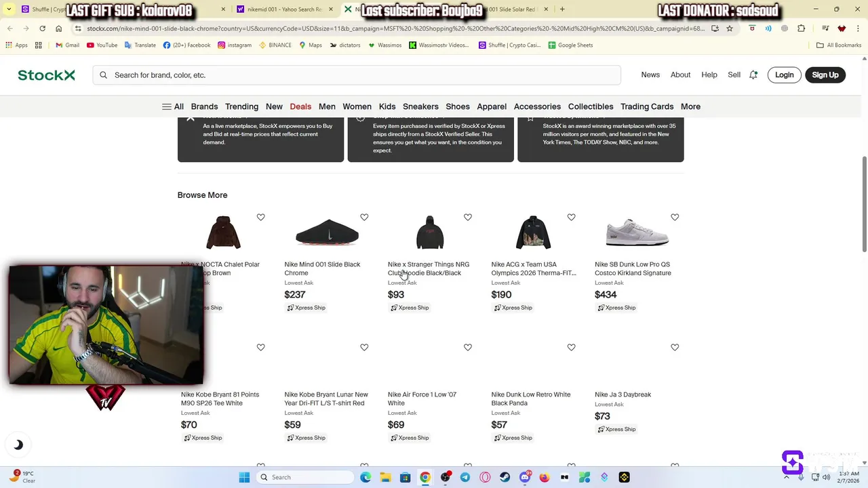Image resolution: width=868 pixels, height=488 pixels.
Task: Go to browser home icon
Action: pos(59,28)
